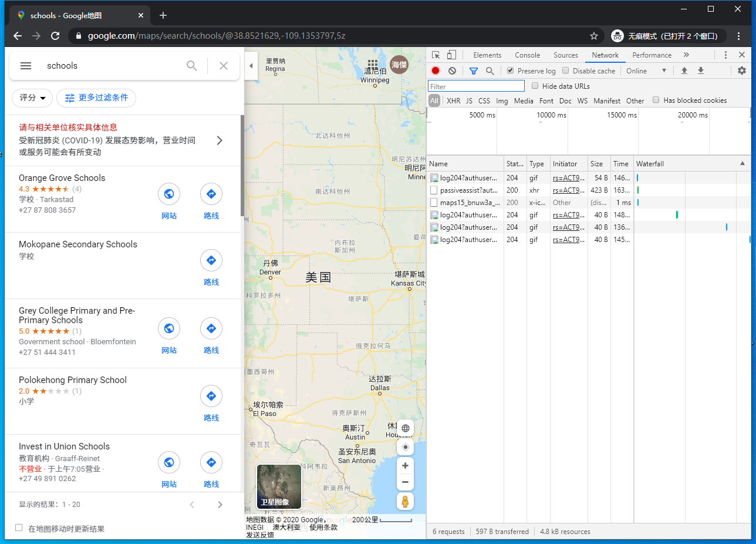Show my location on the map
756x544 pixels.
(405, 447)
